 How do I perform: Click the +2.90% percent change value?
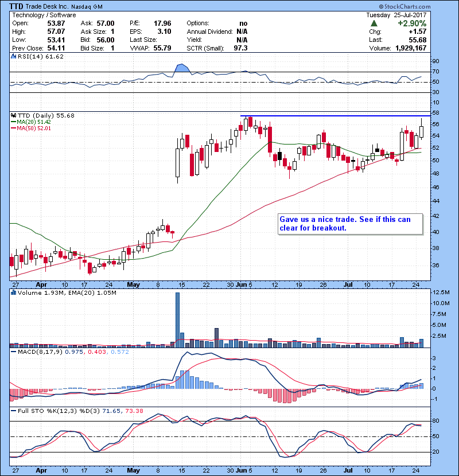pos(412,24)
